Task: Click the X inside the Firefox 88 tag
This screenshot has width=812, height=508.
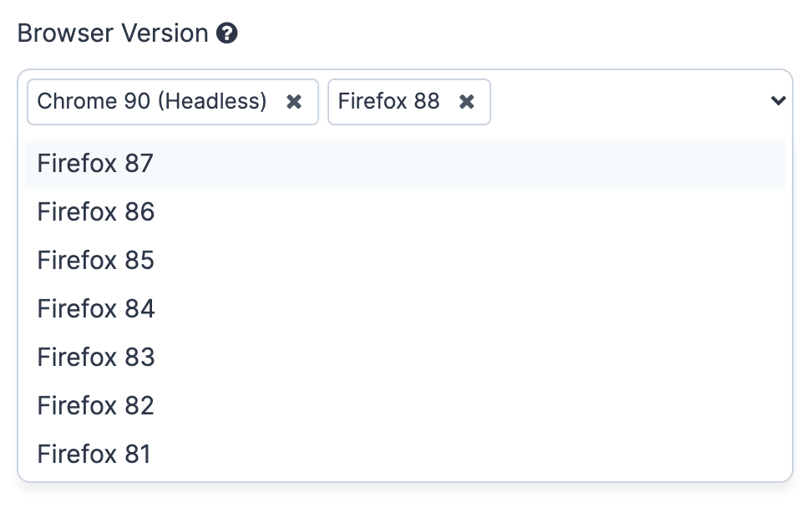Action: point(466,101)
